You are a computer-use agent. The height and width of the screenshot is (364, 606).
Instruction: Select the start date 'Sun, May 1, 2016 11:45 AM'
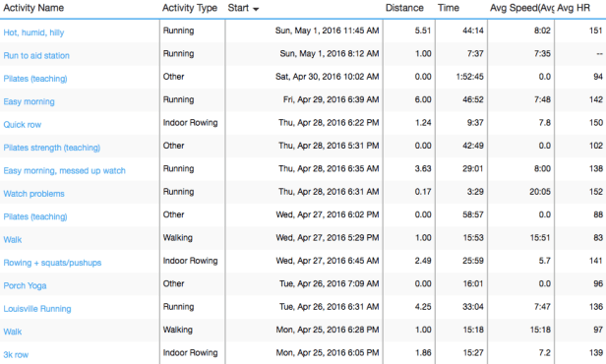click(327, 30)
